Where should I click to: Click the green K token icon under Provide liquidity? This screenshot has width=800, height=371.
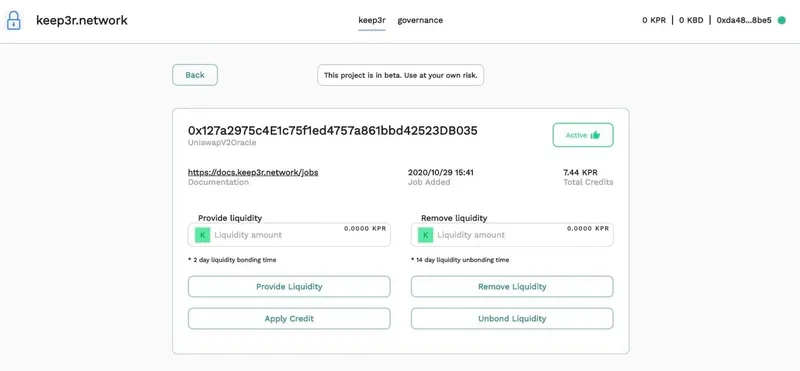[203, 235]
